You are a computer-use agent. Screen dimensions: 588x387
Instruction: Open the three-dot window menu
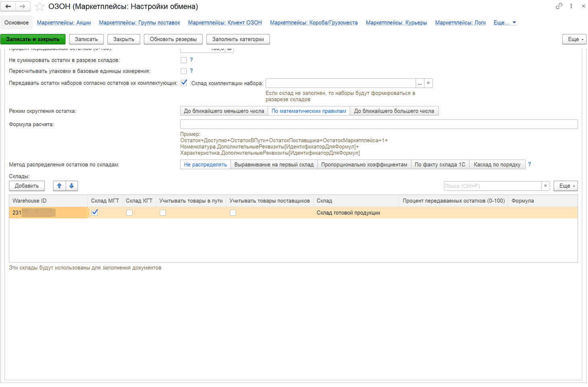point(571,6)
